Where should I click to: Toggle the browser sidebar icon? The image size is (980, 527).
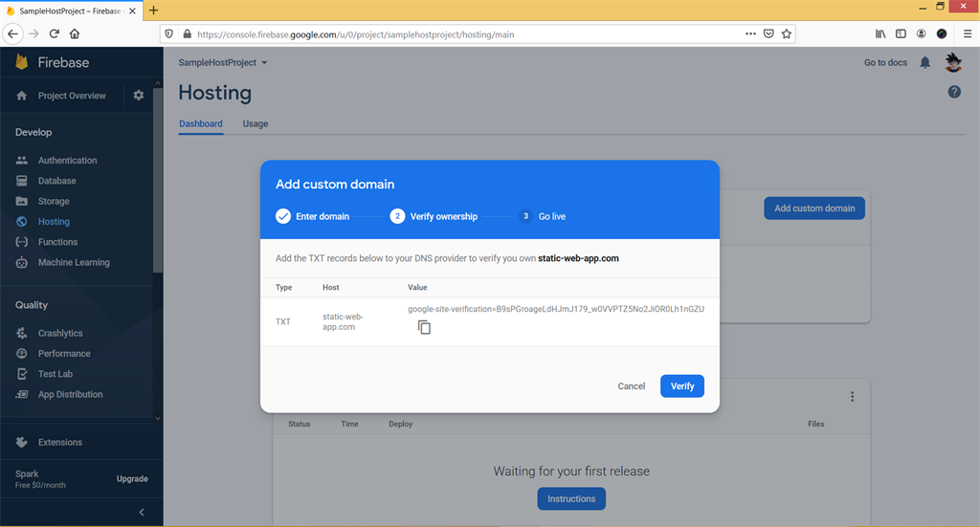pyautogui.click(x=901, y=33)
